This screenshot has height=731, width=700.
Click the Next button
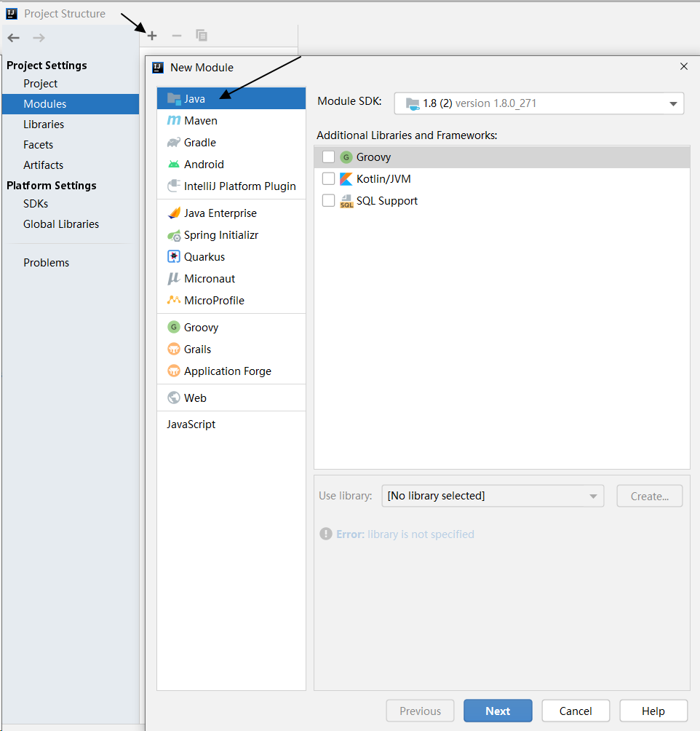[498, 711]
